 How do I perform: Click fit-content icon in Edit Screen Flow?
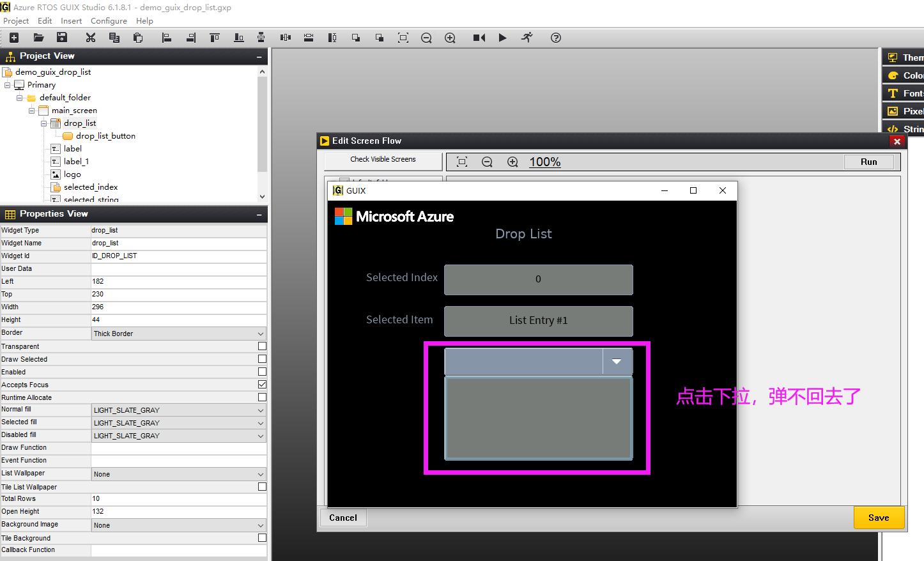pyautogui.click(x=462, y=162)
